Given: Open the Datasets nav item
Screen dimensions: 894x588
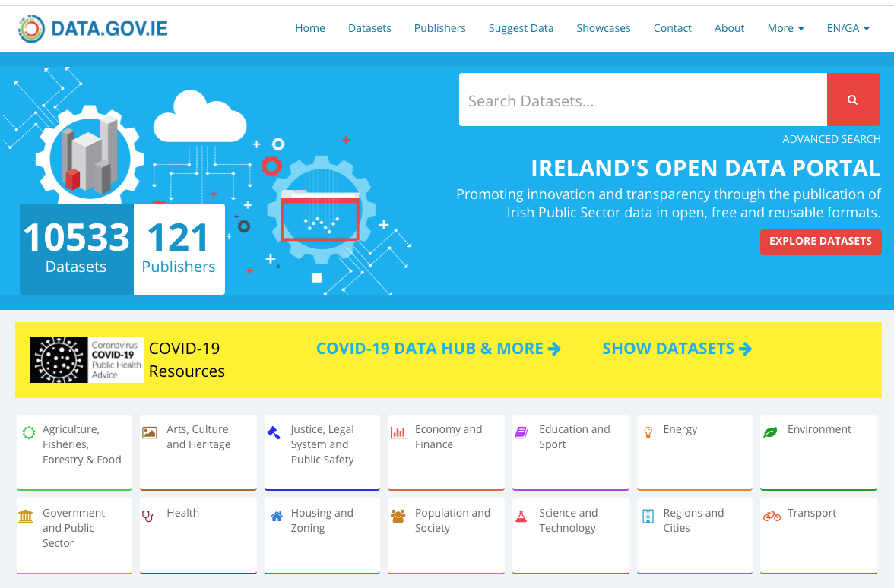Looking at the screenshot, I should [369, 28].
